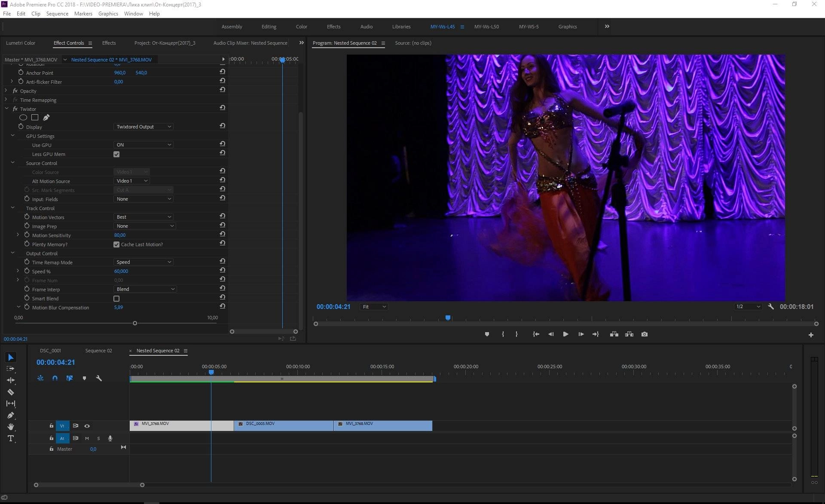Open the Button Editor plus icon

811,335
